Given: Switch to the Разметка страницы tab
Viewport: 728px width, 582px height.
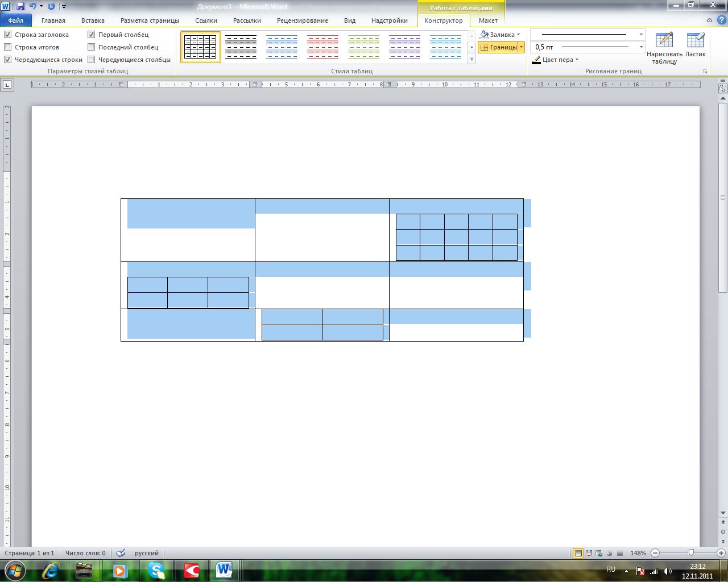Looking at the screenshot, I should 150,20.
